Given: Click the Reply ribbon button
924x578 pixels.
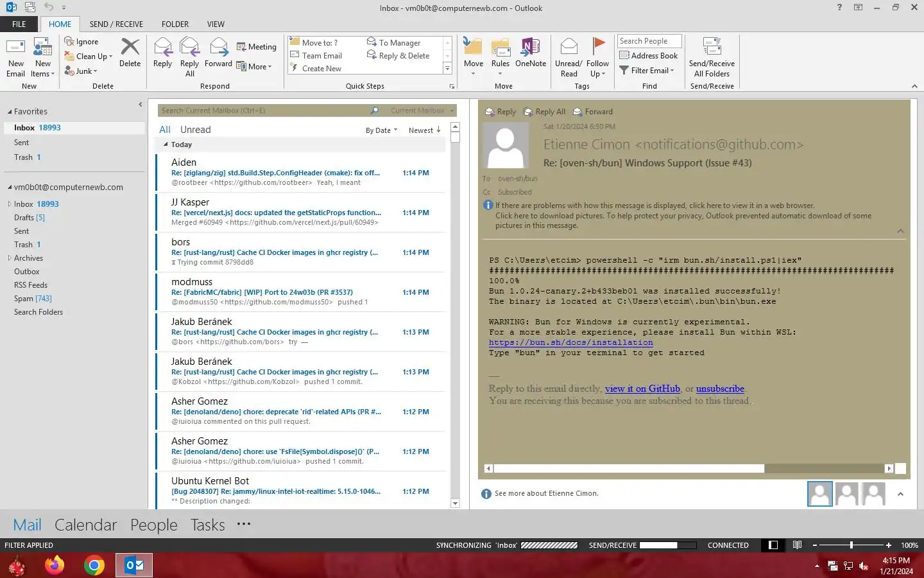Looking at the screenshot, I should [162, 53].
